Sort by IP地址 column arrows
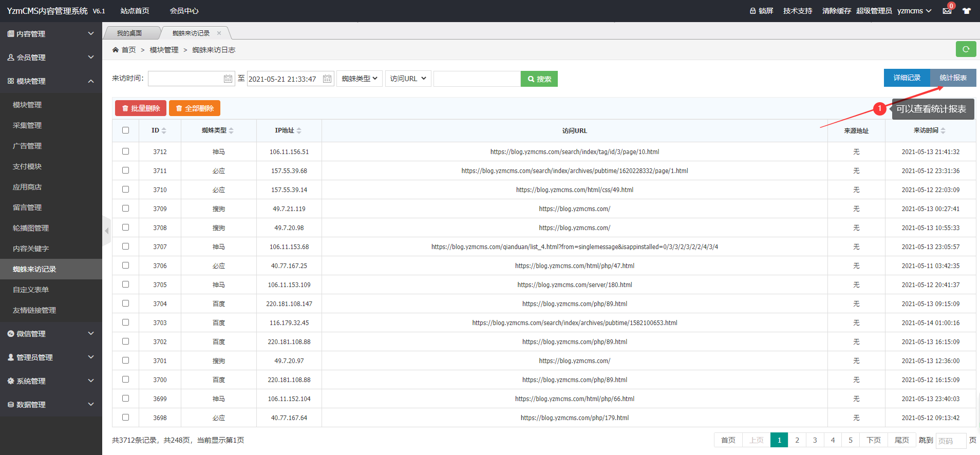 pyautogui.click(x=299, y=130)
